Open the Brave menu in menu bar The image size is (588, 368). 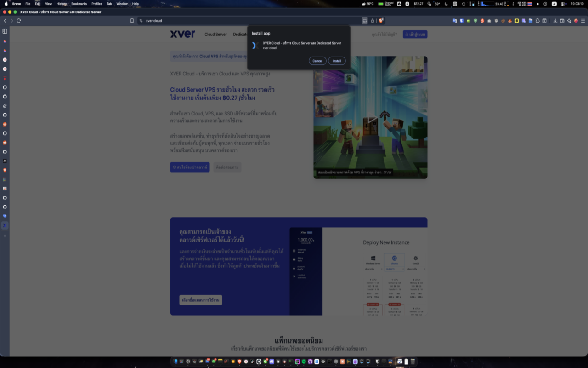(x=17, y=4)
